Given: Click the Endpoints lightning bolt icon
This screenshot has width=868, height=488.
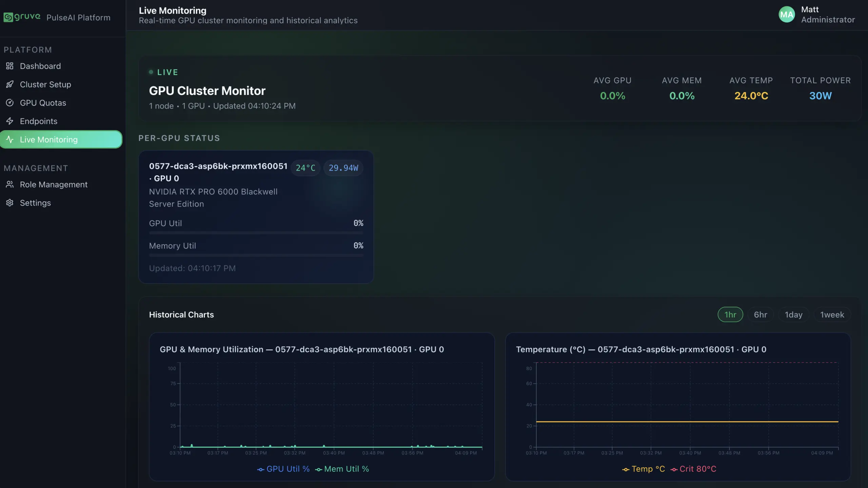Looking at the screenshot, I should click(x=9, y=121).
